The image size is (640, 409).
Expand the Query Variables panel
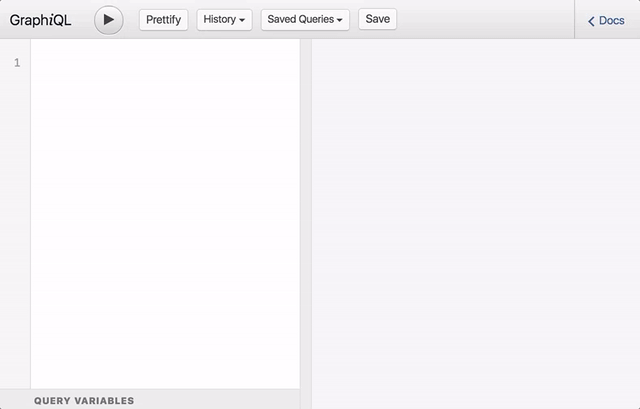[84, 400]
